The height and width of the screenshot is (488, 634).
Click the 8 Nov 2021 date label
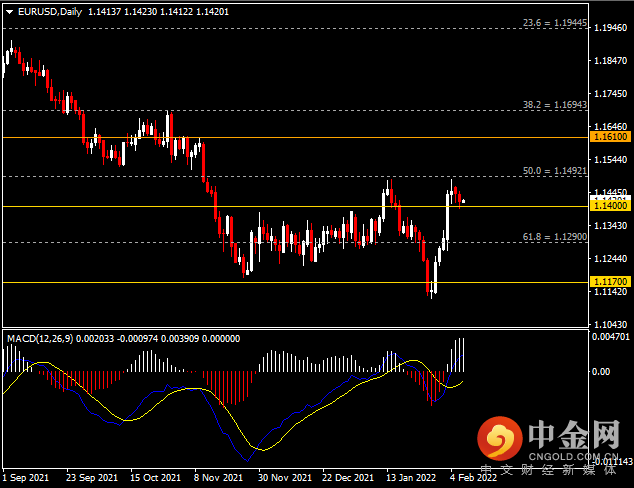coord(218,477)
